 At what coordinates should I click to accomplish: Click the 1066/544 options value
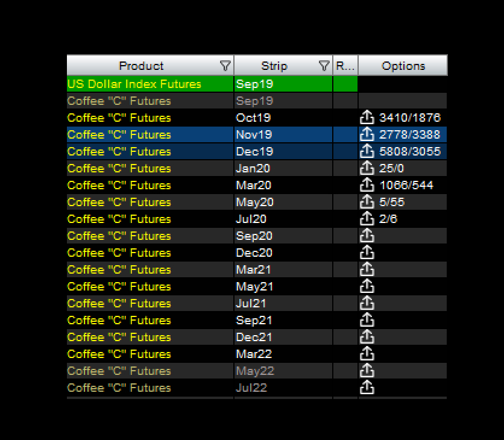coord(406,185)
